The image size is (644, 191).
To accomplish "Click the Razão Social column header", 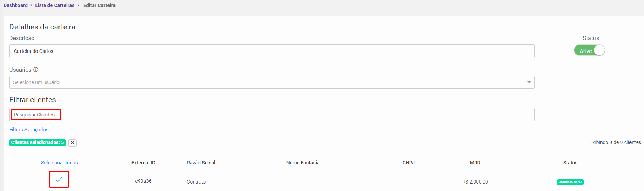I will [201, 163].
